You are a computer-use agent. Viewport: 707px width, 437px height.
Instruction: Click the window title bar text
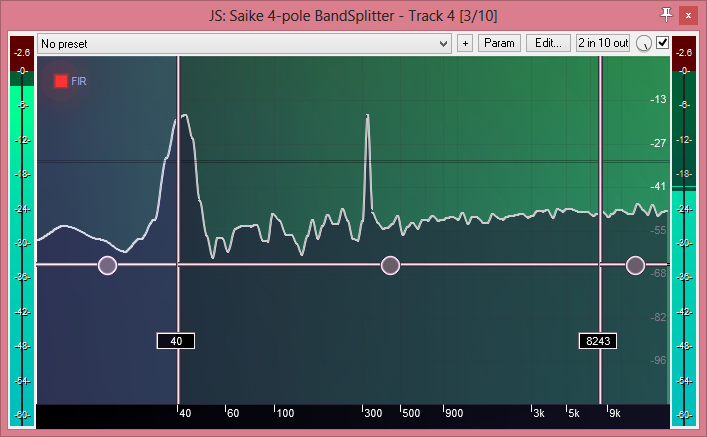pos(353,16)
